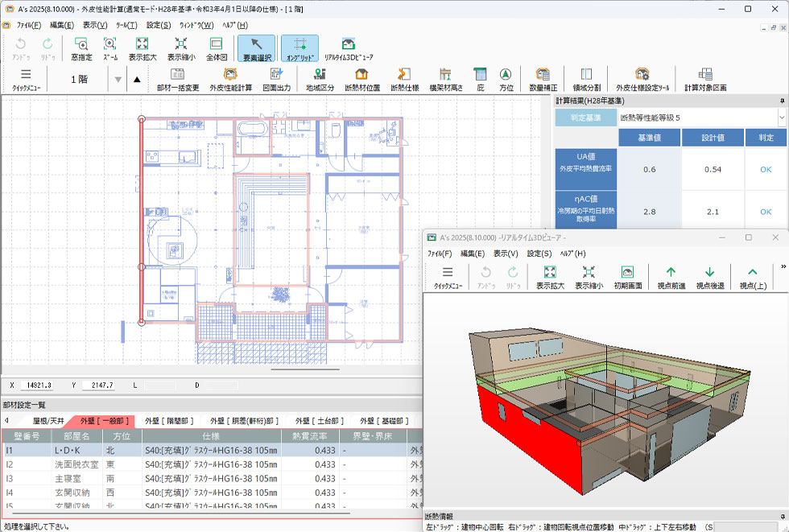Click the 数量補正 icon
The height and width of the screenshot is (532, 789).
coord(543,80)
